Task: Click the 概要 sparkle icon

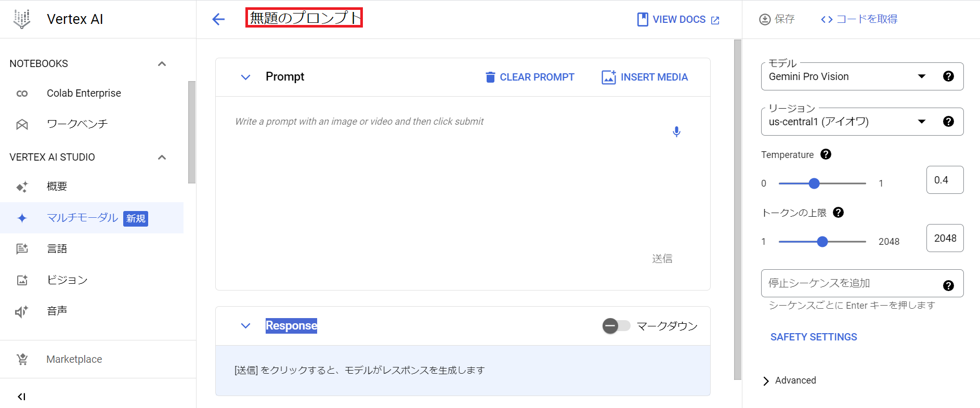Action: tap(22, 187)
